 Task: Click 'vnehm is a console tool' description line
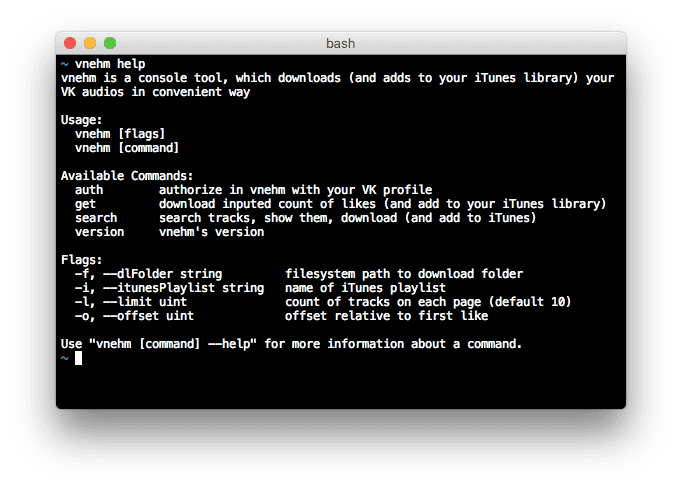pyautogui.click(x=338, y=78)
